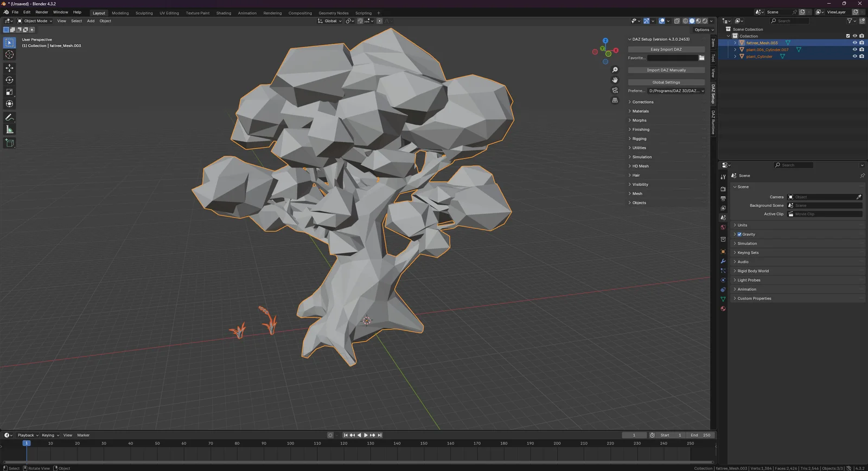Select the Add Cube tool
The width and height of the screenshot is (868, 471).
click(9, 143)
